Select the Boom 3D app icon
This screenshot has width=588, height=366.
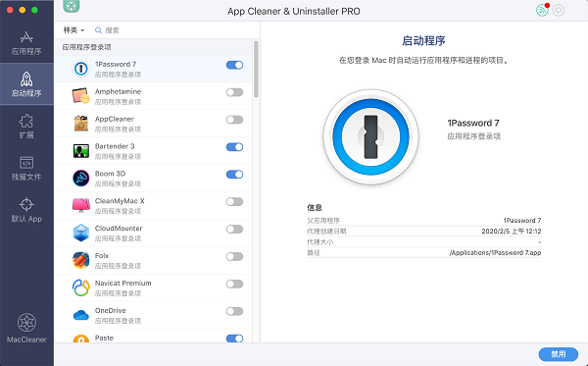(80, 179)
